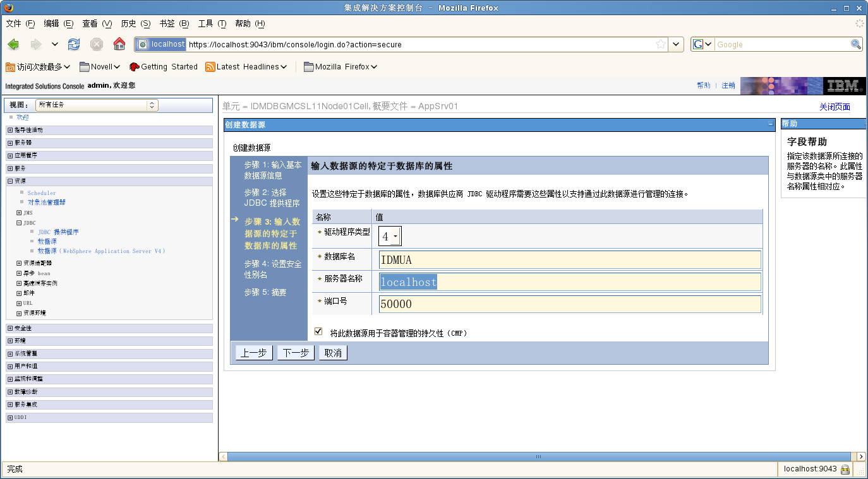Expand the URL tree node
Image resolution: width=868 pixels, height=479 pixels.
(x=19, y=303)
